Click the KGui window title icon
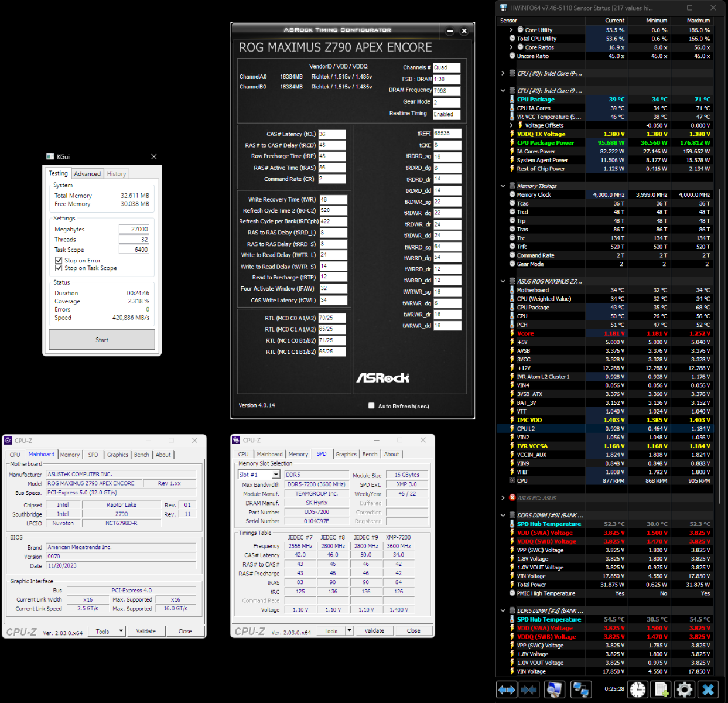This screenshot has height=703, width=728. 50,156
